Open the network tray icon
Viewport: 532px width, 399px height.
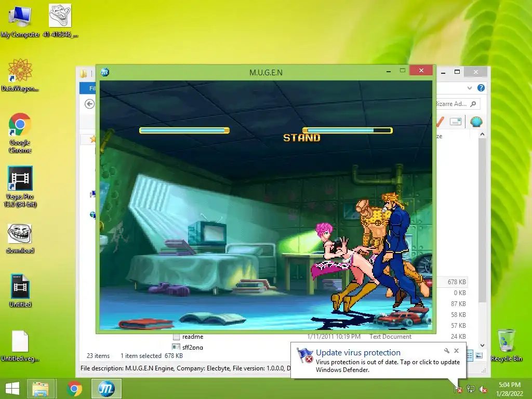(x=471, y=389)
